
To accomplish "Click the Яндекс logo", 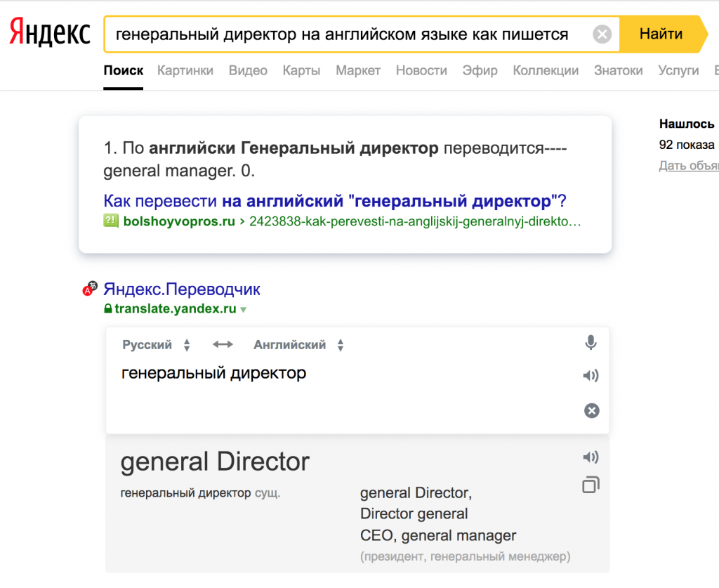I will [x=50, y=32].
